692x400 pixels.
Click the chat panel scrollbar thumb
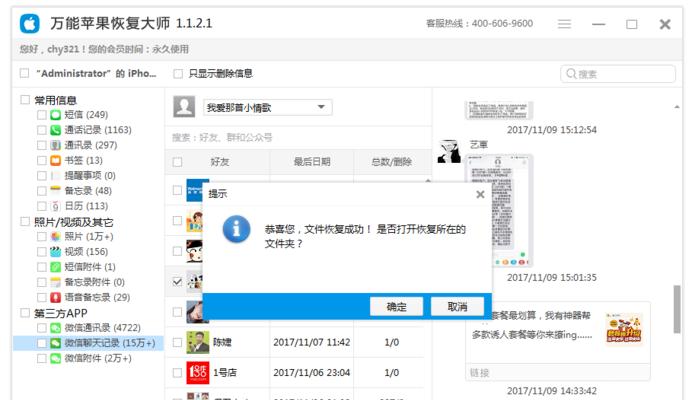677,309
